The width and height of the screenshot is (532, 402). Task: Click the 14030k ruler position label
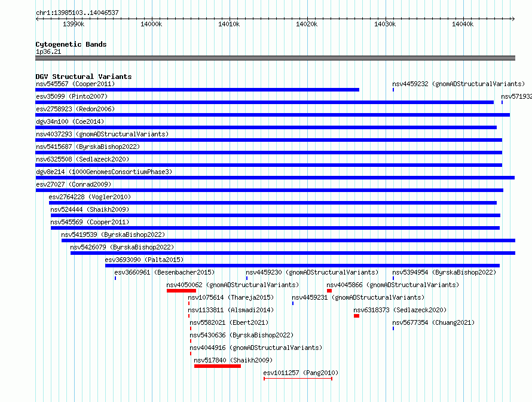pyautogui.click(x=385, y=24)
